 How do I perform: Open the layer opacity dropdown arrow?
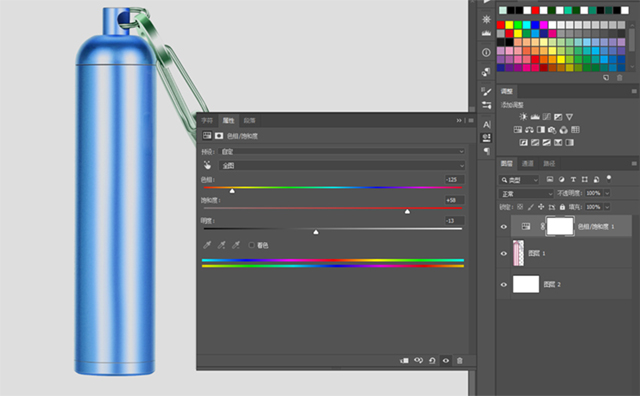(607, 193)
